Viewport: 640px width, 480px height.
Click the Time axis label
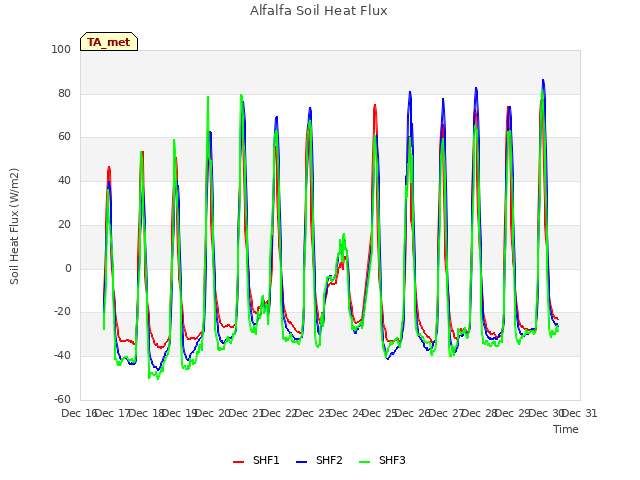[x=566, y=429]
